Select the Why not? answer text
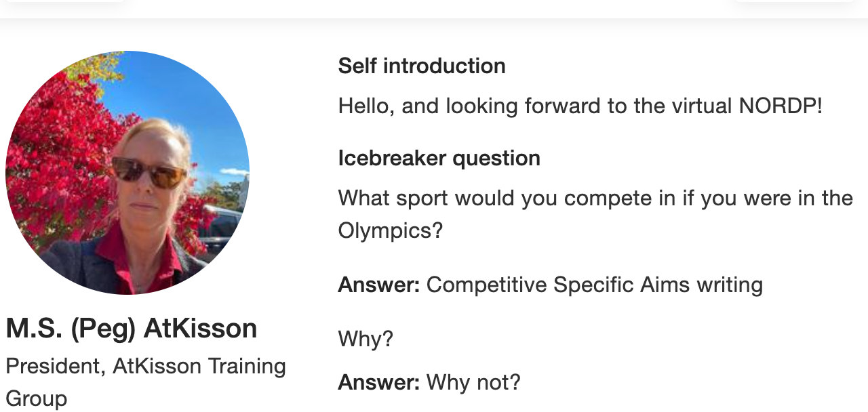 [473, 383]
